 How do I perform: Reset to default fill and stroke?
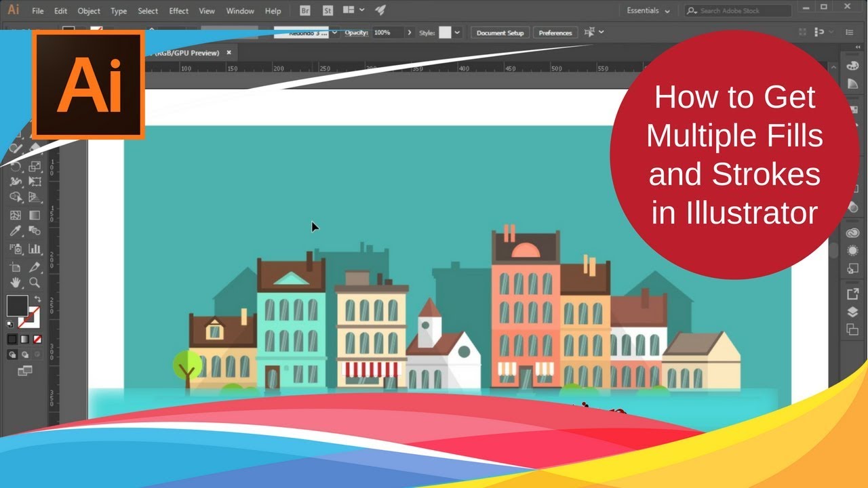[x=10, y=324]
